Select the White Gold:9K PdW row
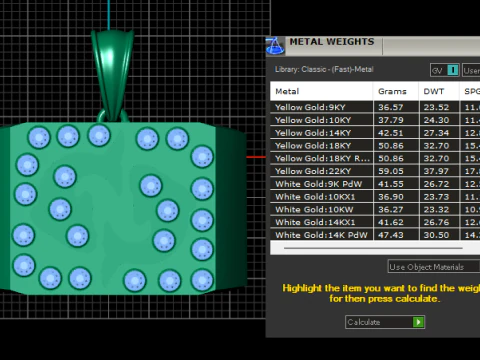480x360 pixels. click(375, 184)
